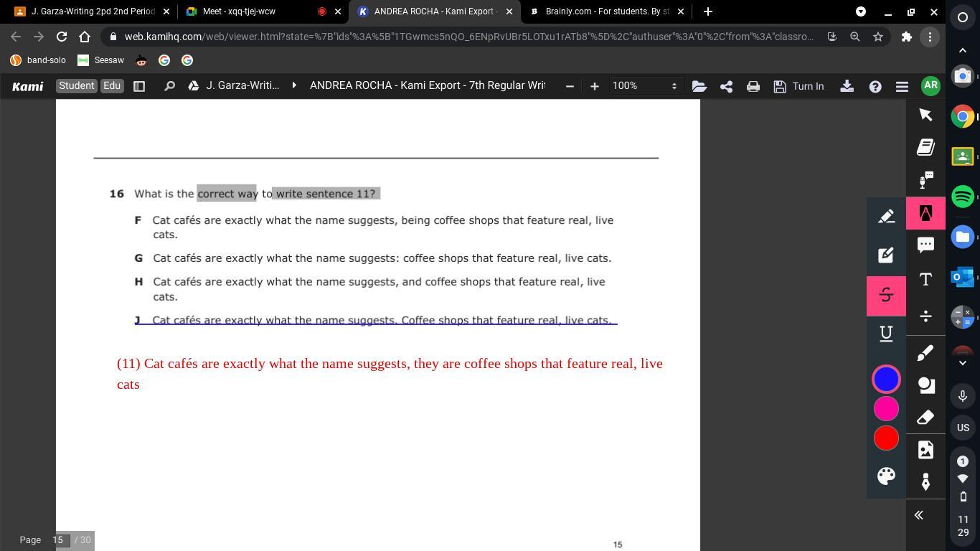Open a new browser tab
The height and width of the screenshot is (551, 980).
pos(708,11)
